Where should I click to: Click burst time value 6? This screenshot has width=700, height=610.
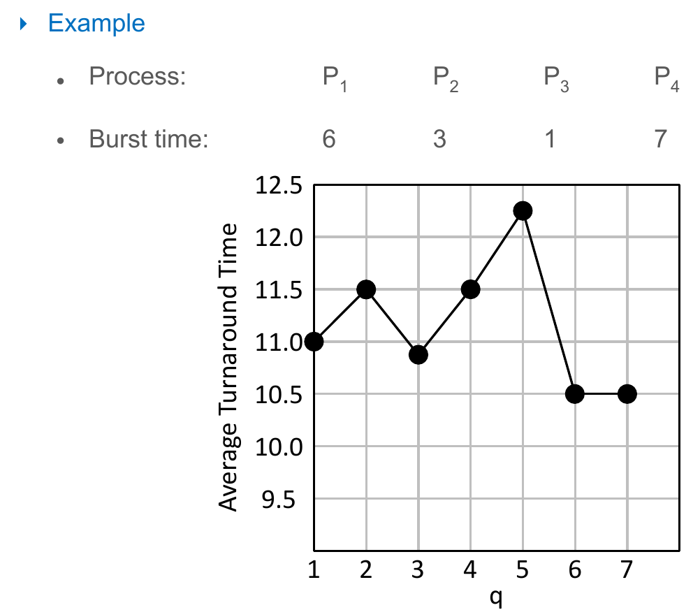(x=329, y=139)
